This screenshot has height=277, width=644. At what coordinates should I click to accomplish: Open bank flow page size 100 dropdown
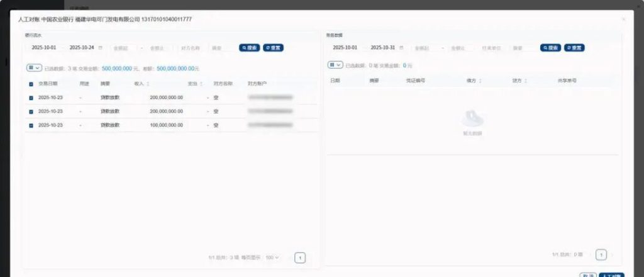(272, 257)
